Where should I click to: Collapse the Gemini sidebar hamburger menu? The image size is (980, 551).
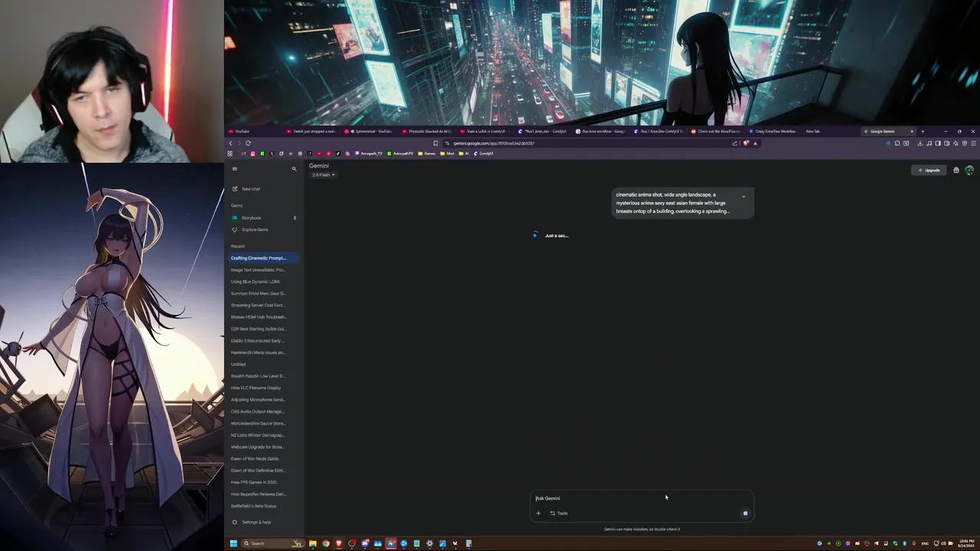pos(234,168)
